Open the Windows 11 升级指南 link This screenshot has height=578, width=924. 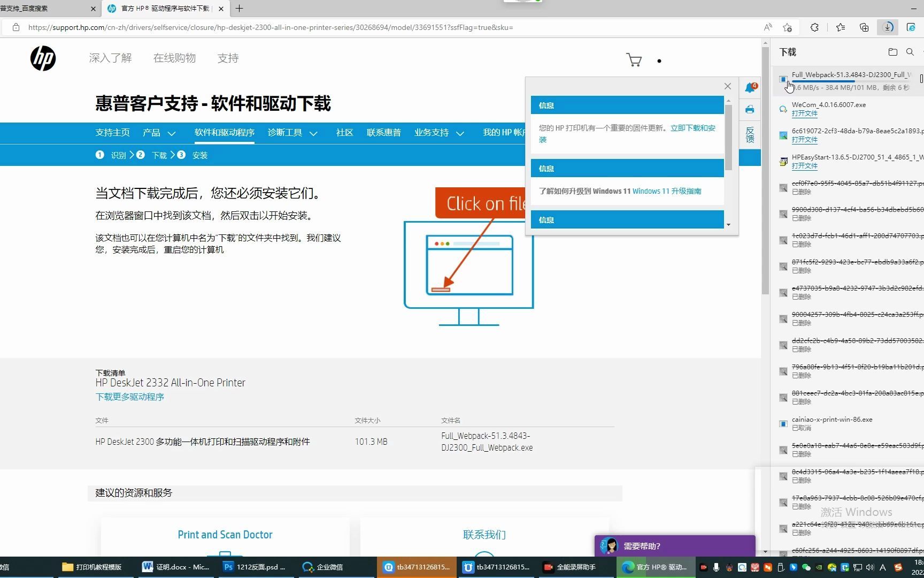(667, 191)
